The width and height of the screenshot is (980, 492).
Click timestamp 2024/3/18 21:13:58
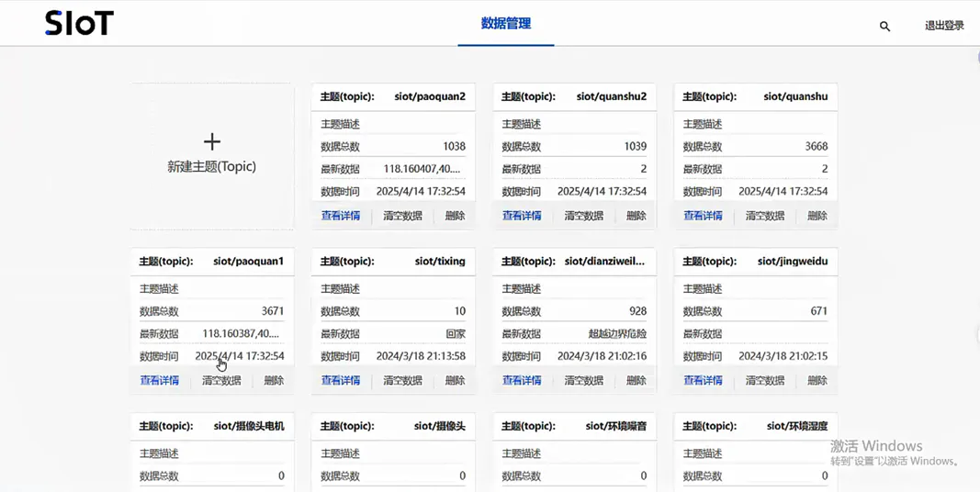point(421,356)
